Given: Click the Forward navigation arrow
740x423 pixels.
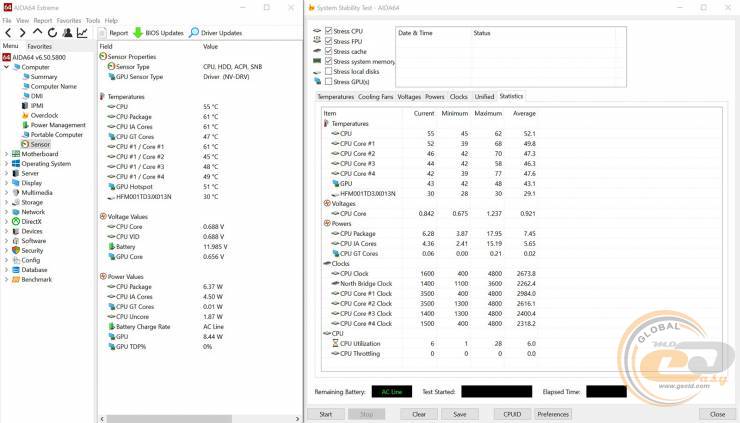Looking at the screenshot, I should click(22, 33).
